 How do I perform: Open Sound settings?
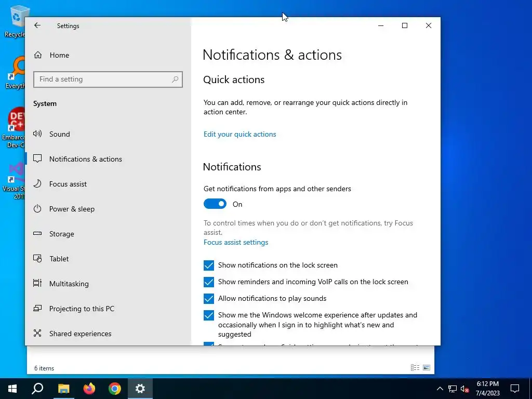108,134
